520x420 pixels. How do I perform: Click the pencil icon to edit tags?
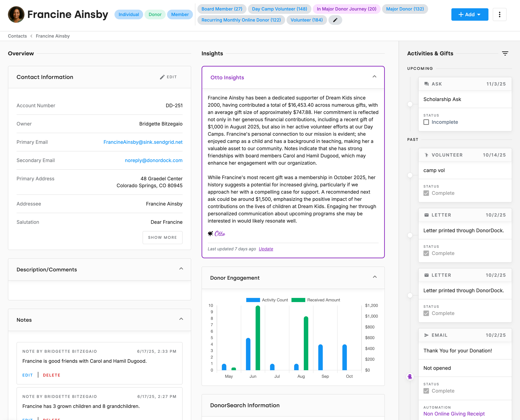(x=335, y=20)
